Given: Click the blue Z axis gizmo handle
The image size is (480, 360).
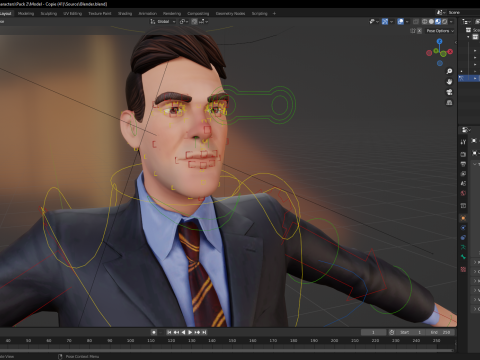Looking at the screenshot, I should coord(439,41).
